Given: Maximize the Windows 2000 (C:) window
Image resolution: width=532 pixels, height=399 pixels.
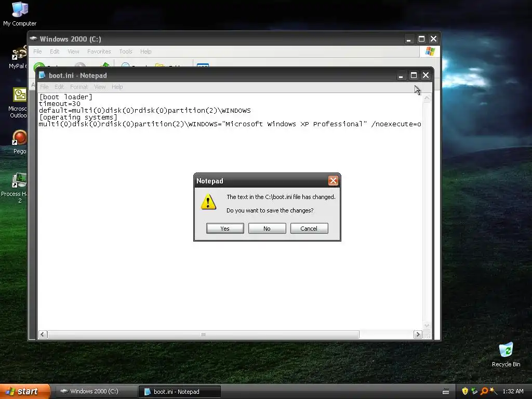Looking at the screenshot, I should (x=421, y=39).
